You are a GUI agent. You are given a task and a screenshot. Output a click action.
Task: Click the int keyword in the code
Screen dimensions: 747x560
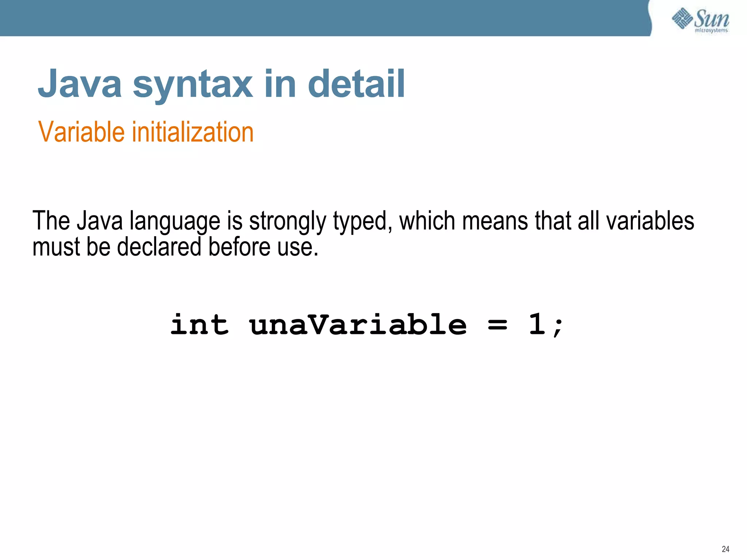click(200, 324)
